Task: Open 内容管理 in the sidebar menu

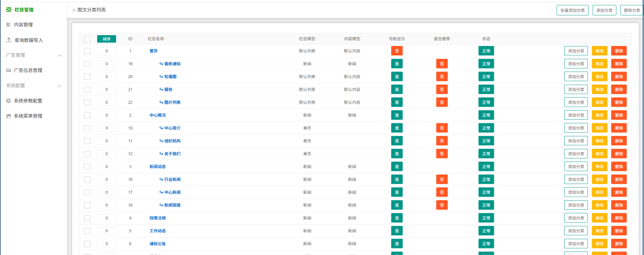Action: click(23, 24)
